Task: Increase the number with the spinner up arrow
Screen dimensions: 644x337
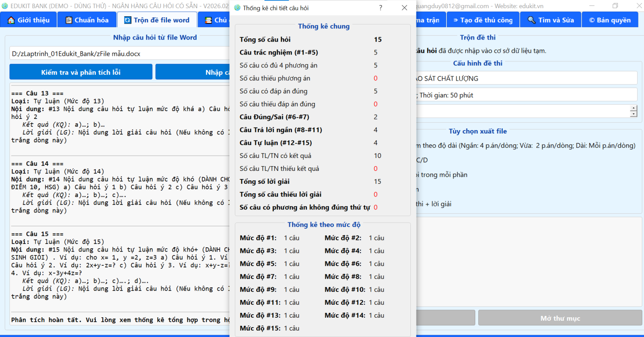Action: pos(633,108)
